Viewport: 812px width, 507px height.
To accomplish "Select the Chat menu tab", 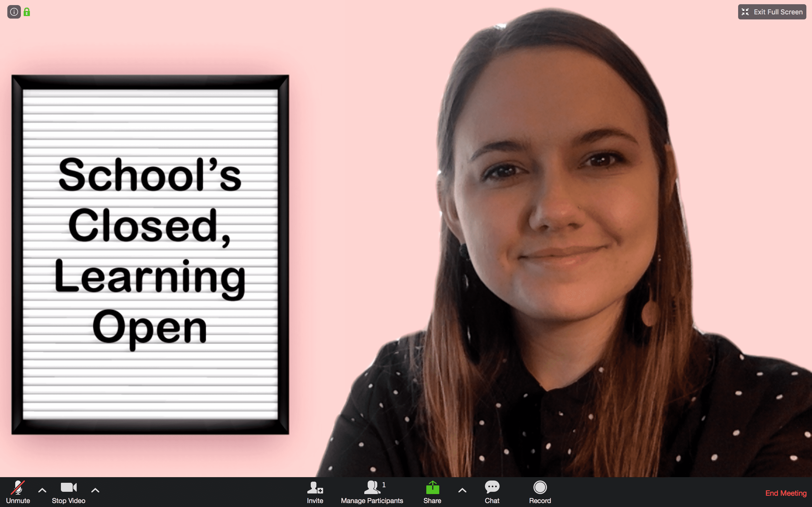I will pyautogui.click(x=491, y=492).
